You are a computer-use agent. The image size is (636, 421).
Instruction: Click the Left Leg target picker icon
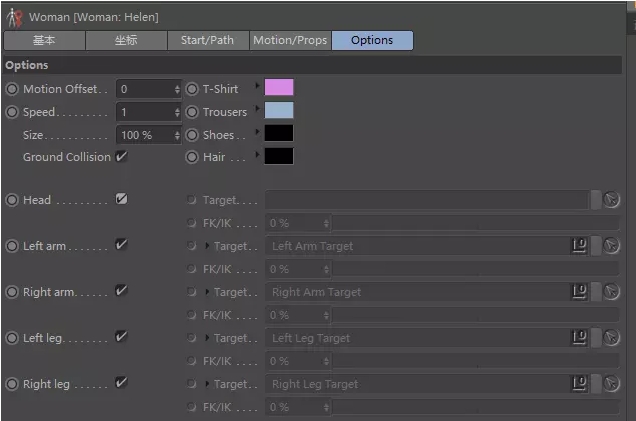pyautogui.click(x=612, y=338)
